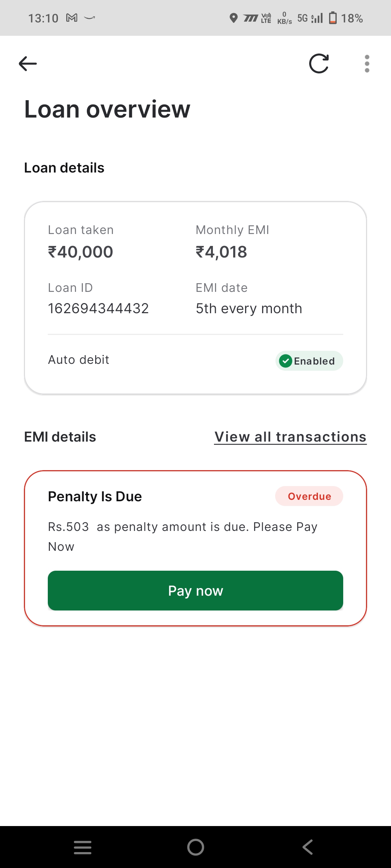The width and height of the screenshot is (391, 868).
Task: Tap the Loan taken amount ₹40,000
Action: (81, 252)
